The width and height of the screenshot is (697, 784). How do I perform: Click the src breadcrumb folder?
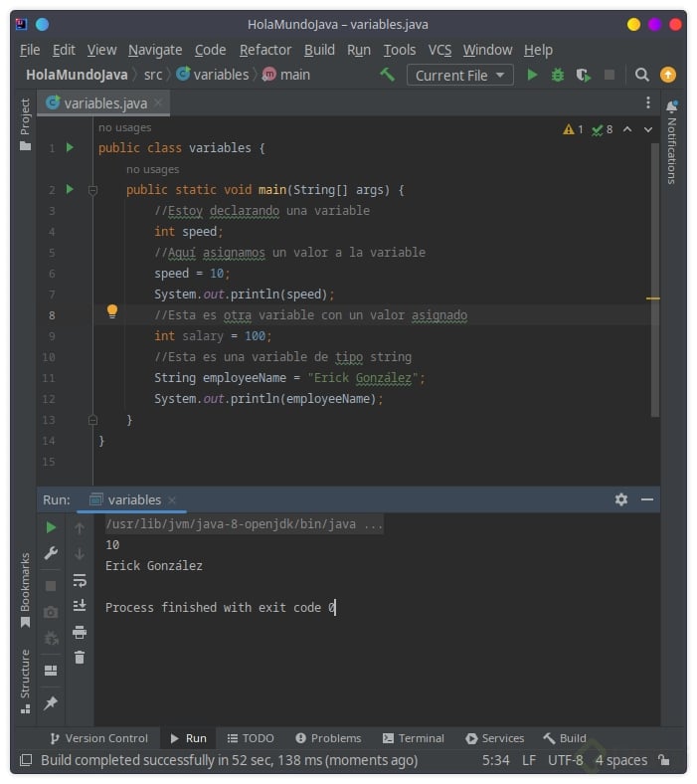pos(153,75)
